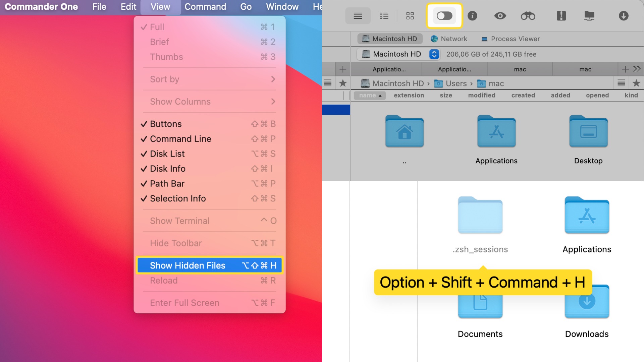Screen dimensions: 644x362
Task: Click the info icon in the toolbar
Action: 472,16
